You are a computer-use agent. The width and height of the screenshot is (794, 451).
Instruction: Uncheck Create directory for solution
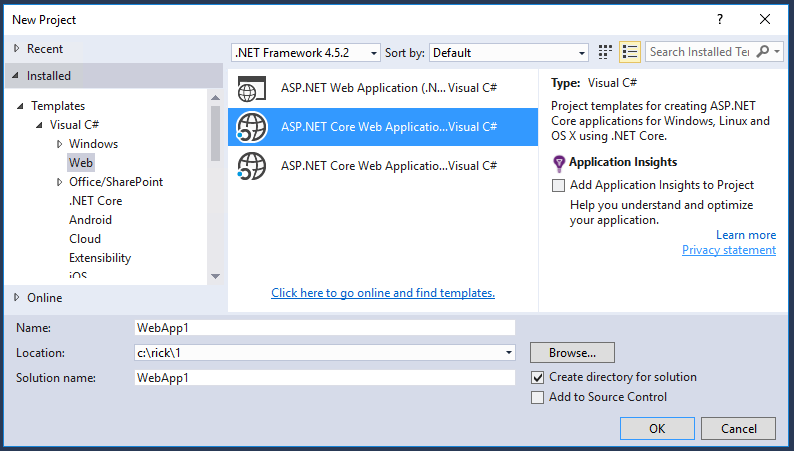[538, 377]
